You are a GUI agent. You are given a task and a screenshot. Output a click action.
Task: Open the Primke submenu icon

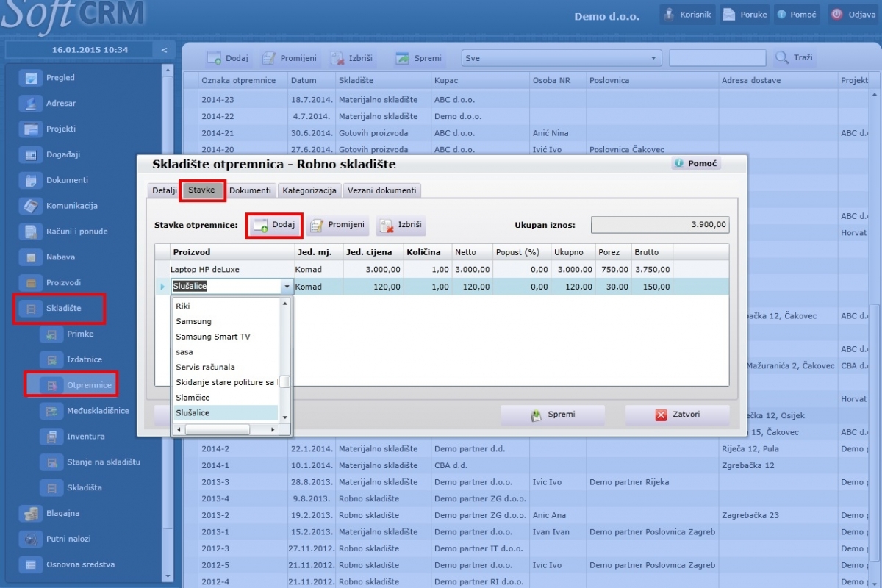(x=51, y=334)
